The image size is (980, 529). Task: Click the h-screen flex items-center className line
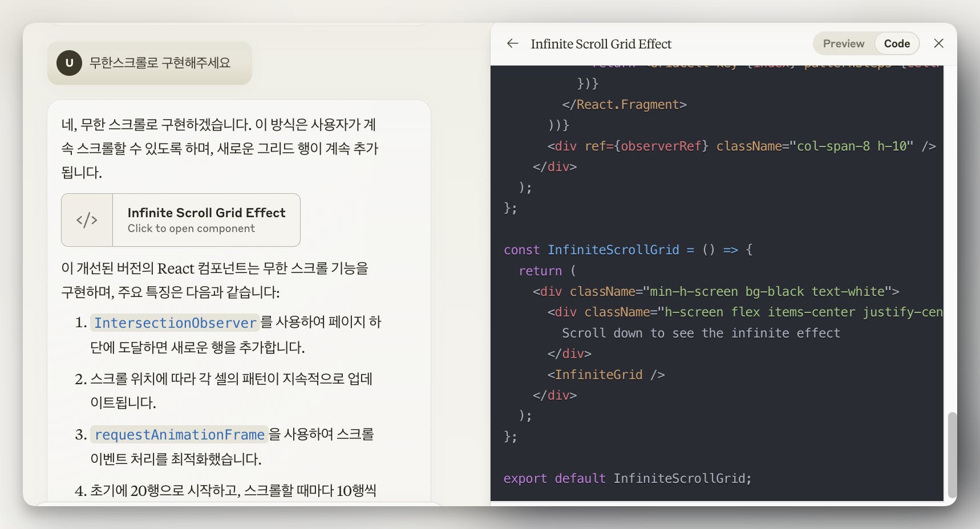(x=745, y=312)
